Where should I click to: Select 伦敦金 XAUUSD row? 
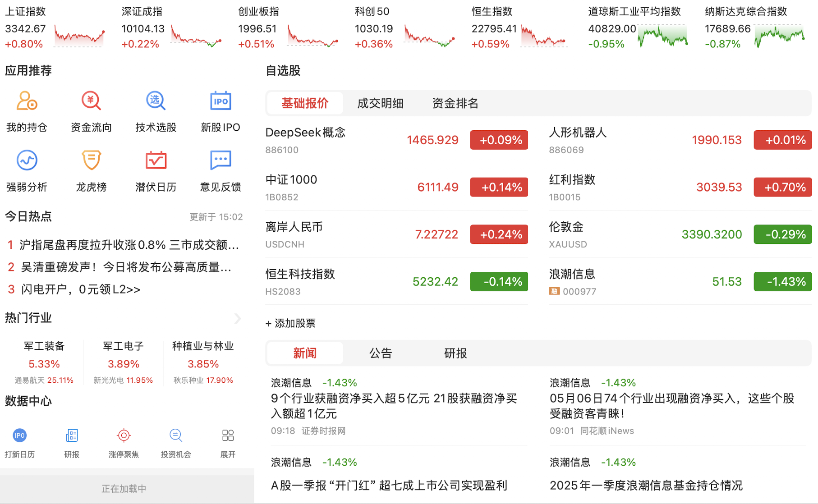680,234
